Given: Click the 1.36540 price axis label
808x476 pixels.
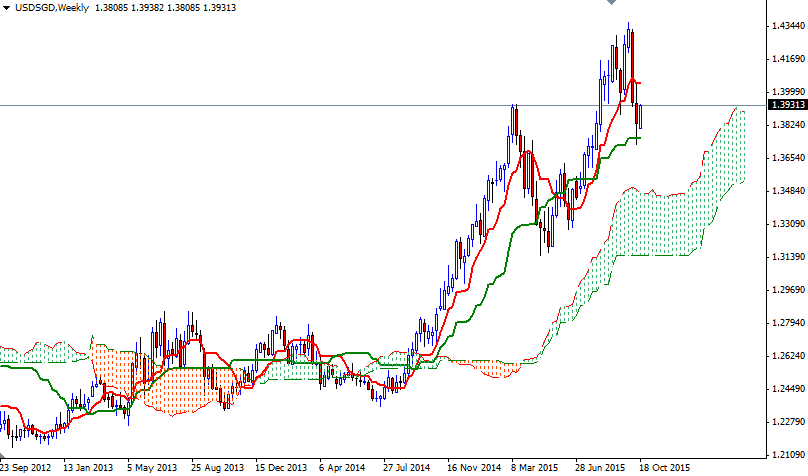Looking at the screenshot, I should coord(787,158).
